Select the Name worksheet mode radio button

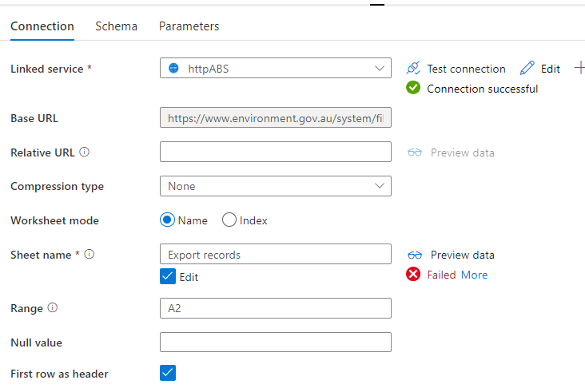tap(167, 220)
